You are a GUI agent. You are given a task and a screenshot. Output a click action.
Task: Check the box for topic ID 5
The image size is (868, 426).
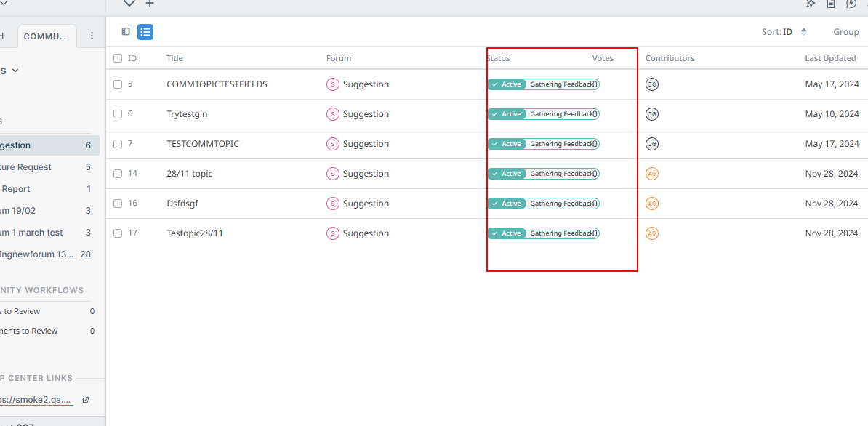coord(118,84)
